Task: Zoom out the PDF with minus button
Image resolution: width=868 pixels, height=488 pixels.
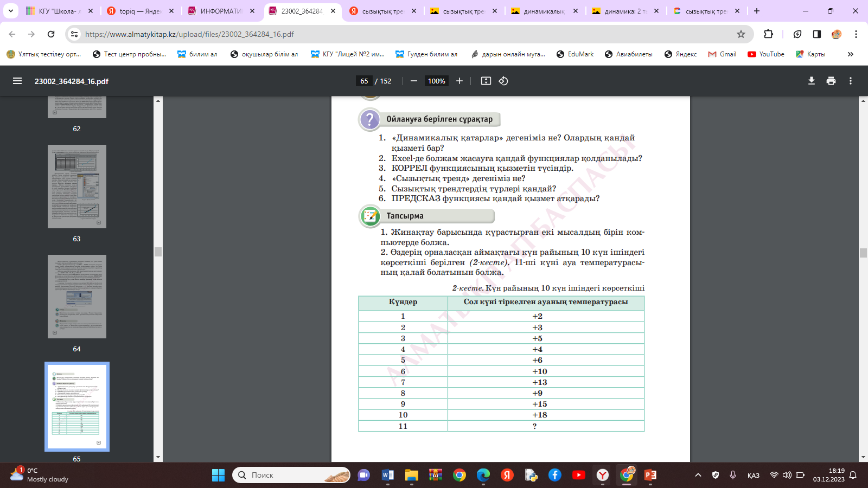Action: (414, 81)
